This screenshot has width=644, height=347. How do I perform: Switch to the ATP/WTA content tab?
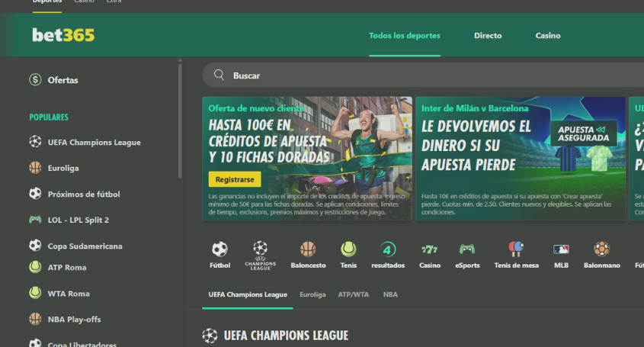(x=353, y=294)
